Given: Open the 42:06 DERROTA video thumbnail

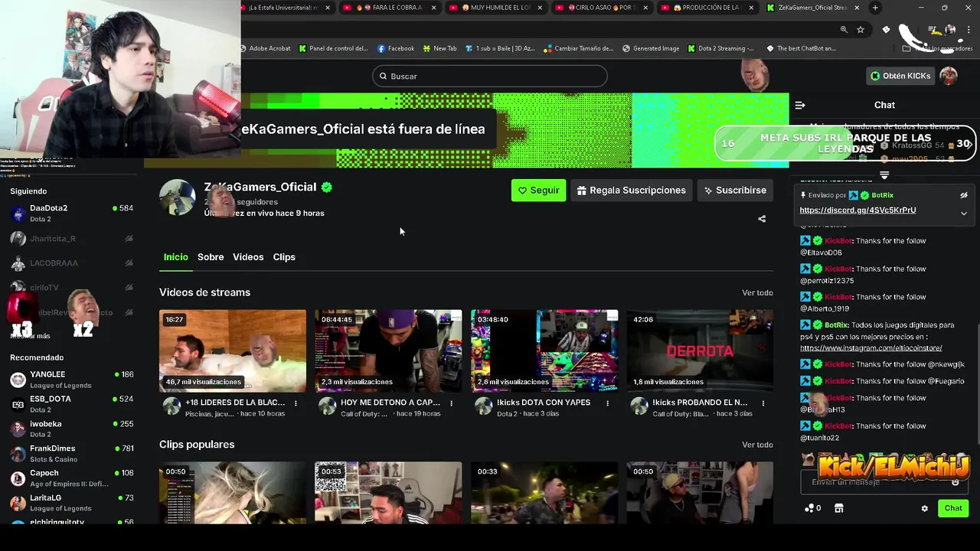Looking at the screenshot, I should [700, 351].
